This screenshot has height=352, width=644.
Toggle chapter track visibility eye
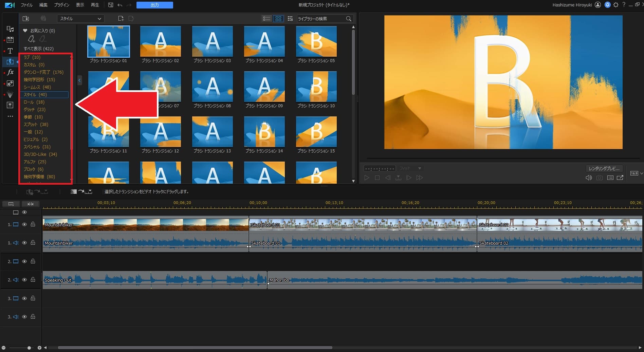tap(24, 212)
